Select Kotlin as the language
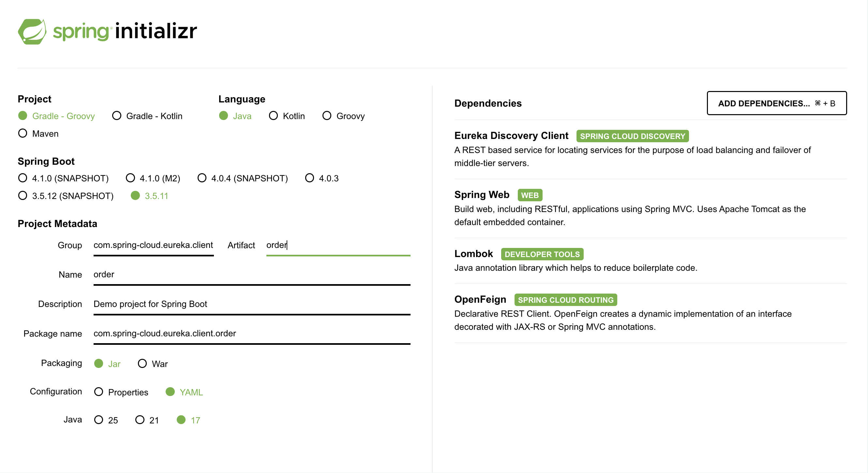 click(287, 116)
